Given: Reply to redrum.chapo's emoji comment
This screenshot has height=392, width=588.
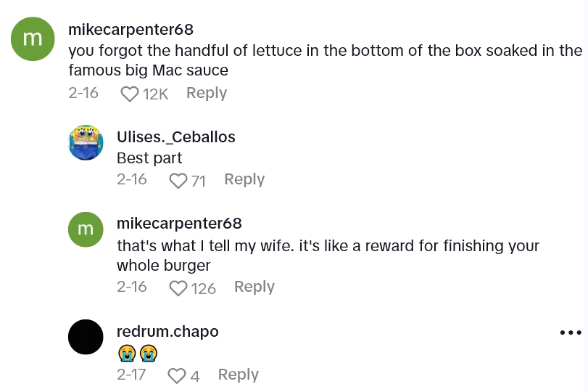Looking at the screenshot, I should [239, 375].
